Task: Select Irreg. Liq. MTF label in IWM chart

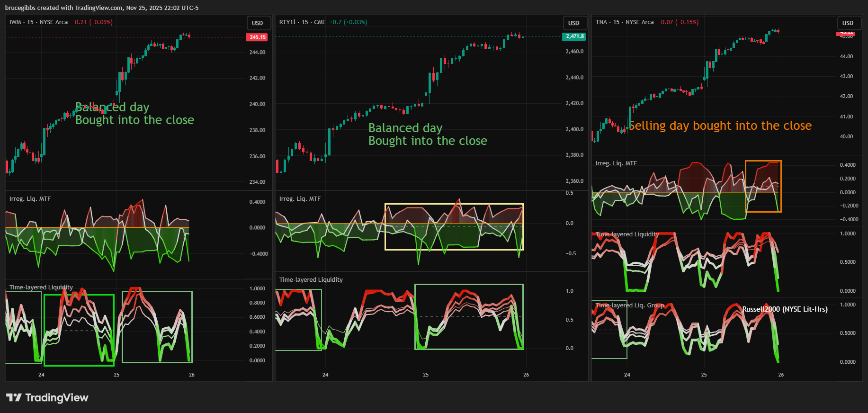Action: tap(30, 199)
